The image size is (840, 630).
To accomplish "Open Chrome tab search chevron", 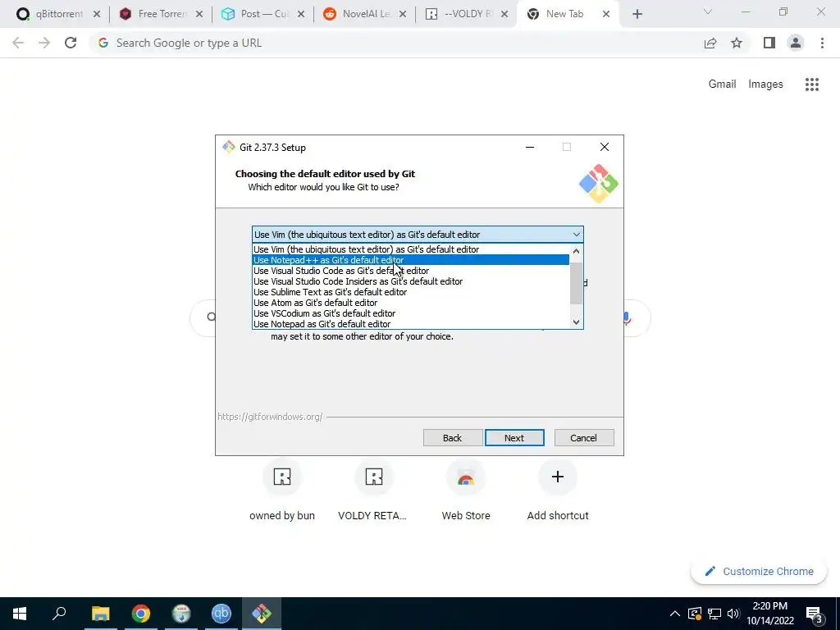I will pos(708,11).
